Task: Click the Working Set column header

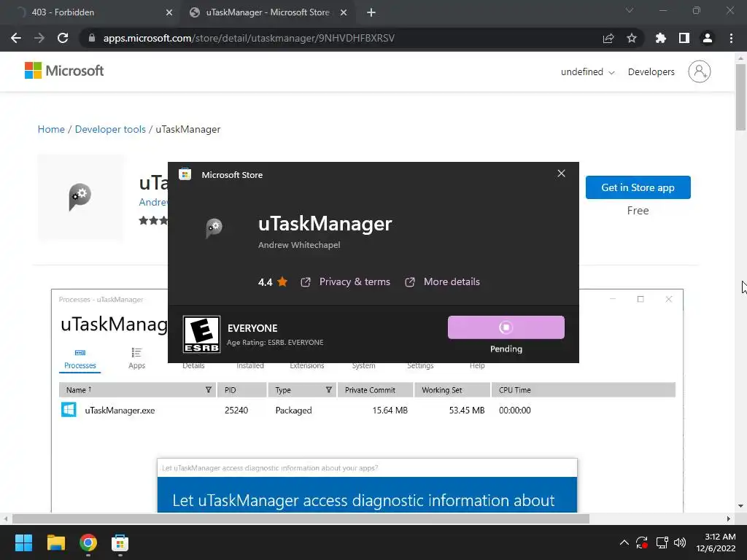Action: 452,390
